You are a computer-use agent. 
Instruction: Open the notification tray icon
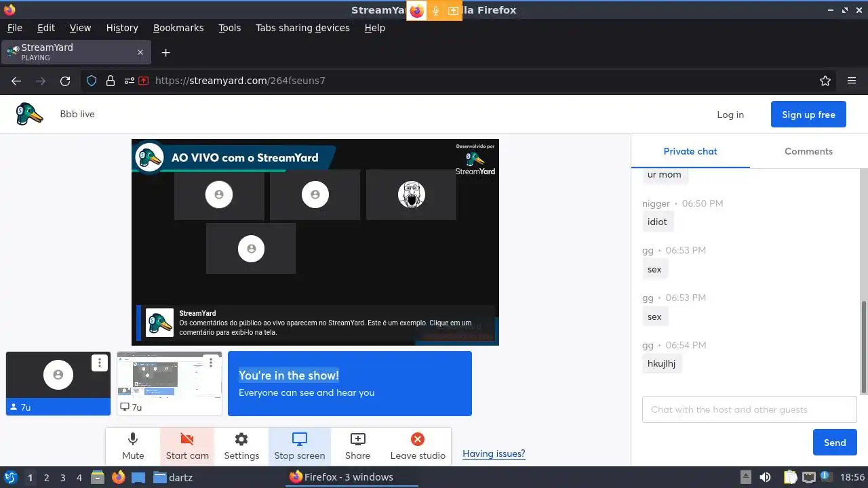pyautogui.click(x=826, y=477)
